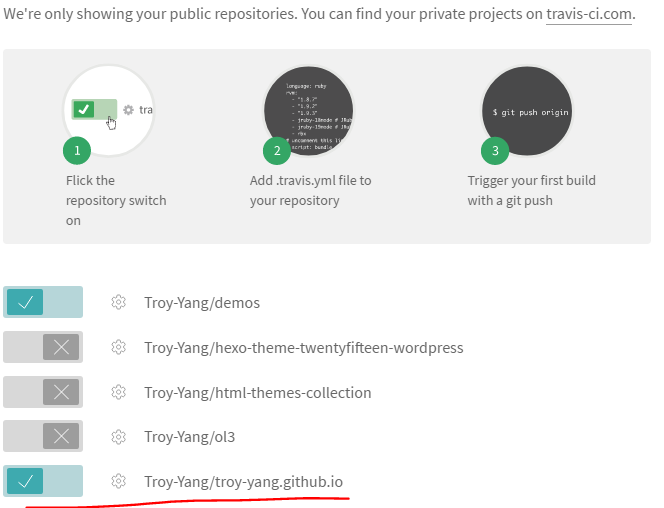This screenshot has height=508, width=664.
Task: Click the green step 1 number badge
Action: pyautogui.click(x=78, y=151)
